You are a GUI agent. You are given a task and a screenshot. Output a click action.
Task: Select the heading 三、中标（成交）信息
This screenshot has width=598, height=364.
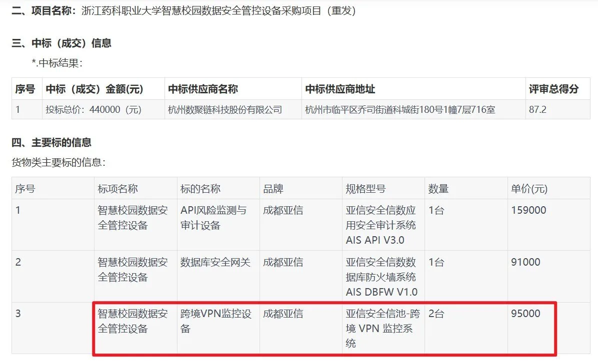pos(61,43)
